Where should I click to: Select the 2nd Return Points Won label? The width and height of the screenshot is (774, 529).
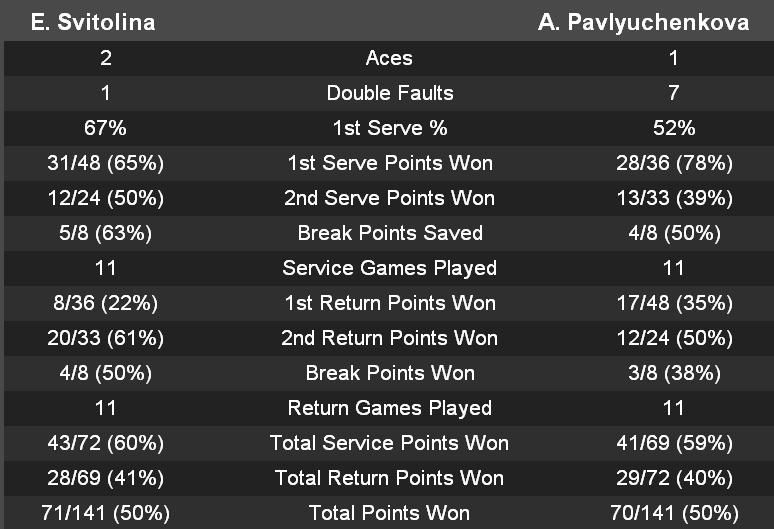click(389, 338)
